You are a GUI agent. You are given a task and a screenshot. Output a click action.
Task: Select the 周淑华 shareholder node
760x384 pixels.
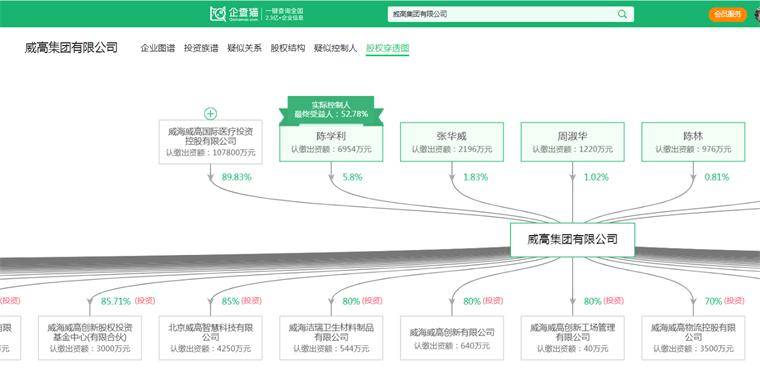[x=572, y=142]
